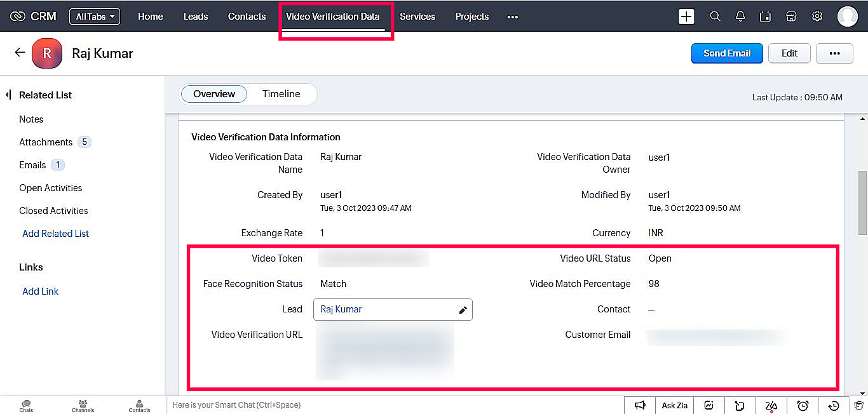Open the calendar icon in top bar
868x414 pixels.
766,17
